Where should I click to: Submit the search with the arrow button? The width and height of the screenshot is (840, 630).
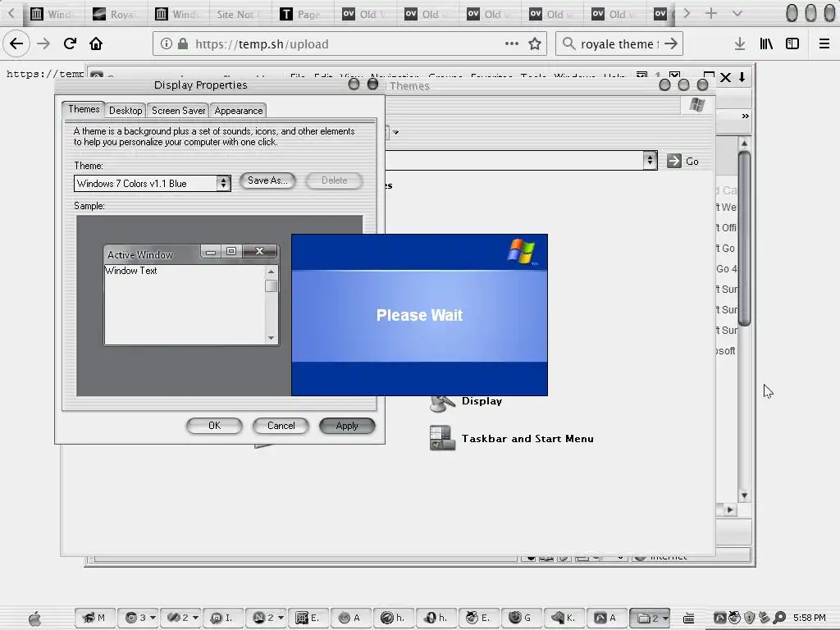click(671, 44)
